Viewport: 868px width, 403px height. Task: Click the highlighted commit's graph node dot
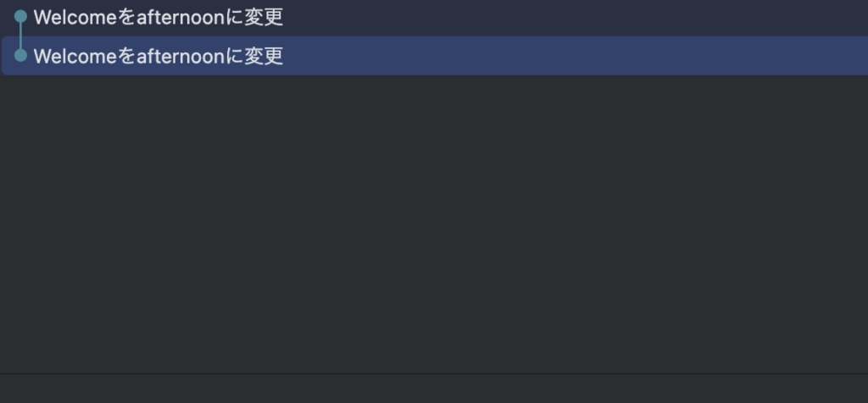click(x=20, y=55)
